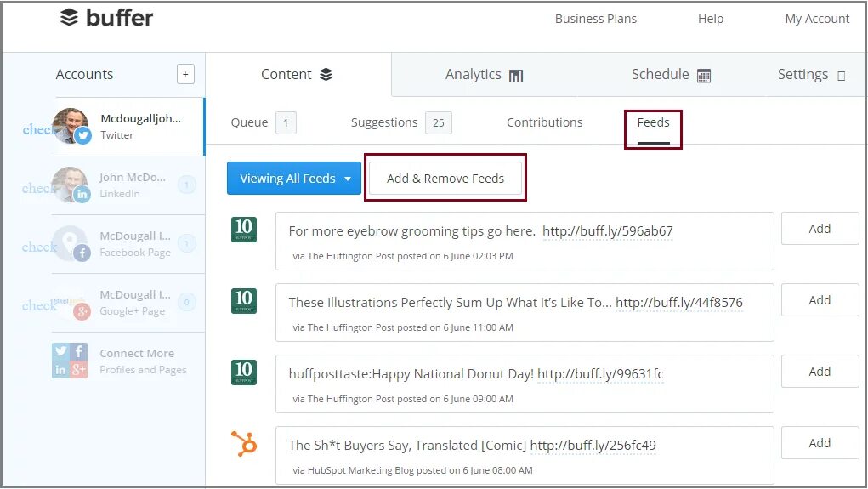Screen dimensions: 868x489
Task: Add the Happy National Donut Day post
Action: pos(820,371)
